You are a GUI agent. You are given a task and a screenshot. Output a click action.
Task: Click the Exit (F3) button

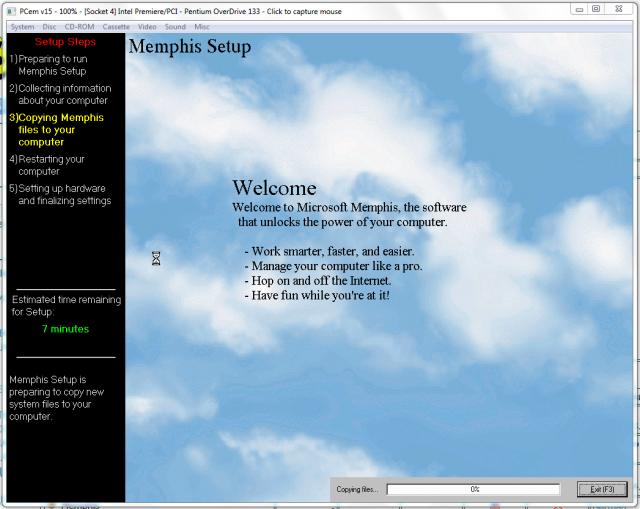602,489
